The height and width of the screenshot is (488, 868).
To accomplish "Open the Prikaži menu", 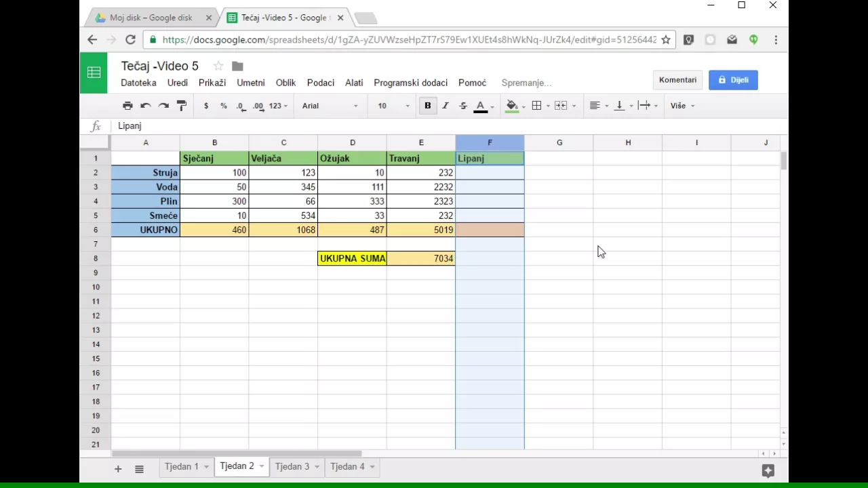I will pos(212,83).
